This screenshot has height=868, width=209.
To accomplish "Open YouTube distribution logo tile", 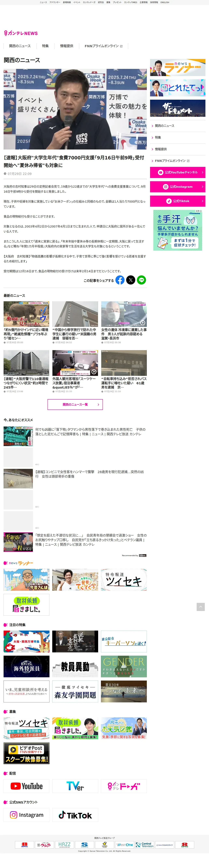I will tap(26, 786).
